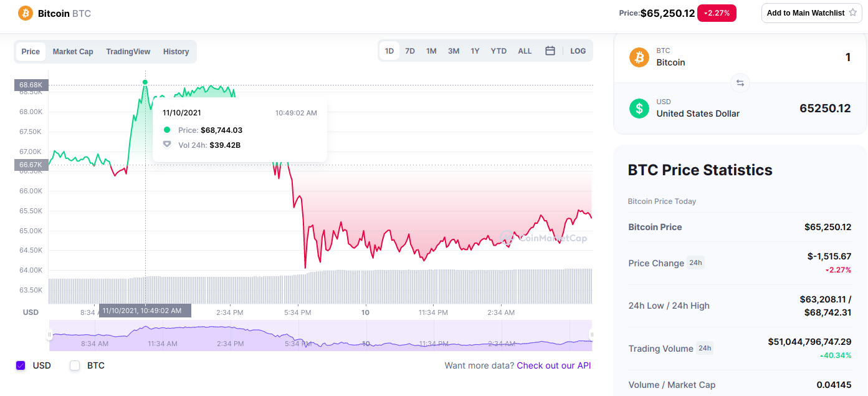The width and height of the screenshot is (868, 396).
Task: Toggle the USD checkbox below the chart
Action: (x=21, y=365)
